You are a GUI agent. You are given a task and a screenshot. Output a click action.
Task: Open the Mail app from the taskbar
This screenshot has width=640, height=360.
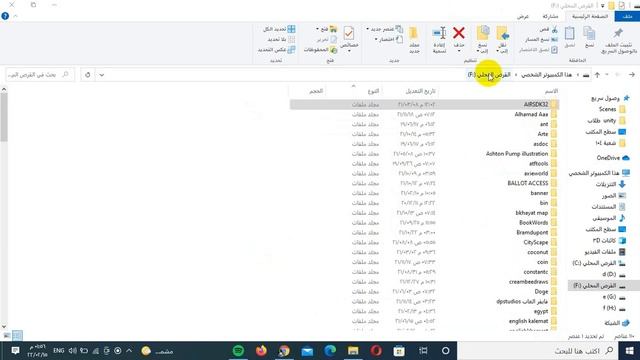click(x=307, y=351)
